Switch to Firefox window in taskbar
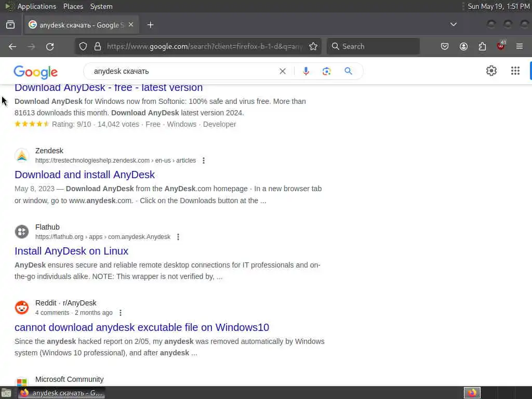Screen dimensions: 532x399 pos(61,393)
